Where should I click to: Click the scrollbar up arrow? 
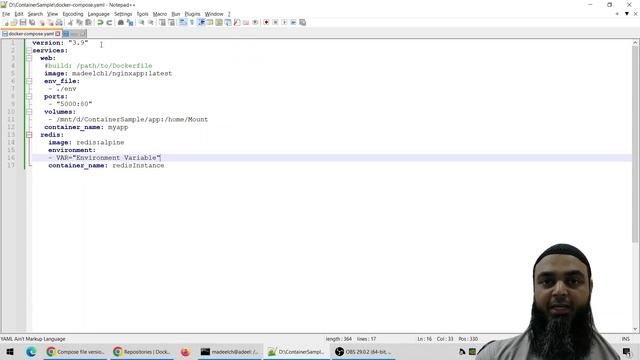pyautogui.click(x=636, y=42)
